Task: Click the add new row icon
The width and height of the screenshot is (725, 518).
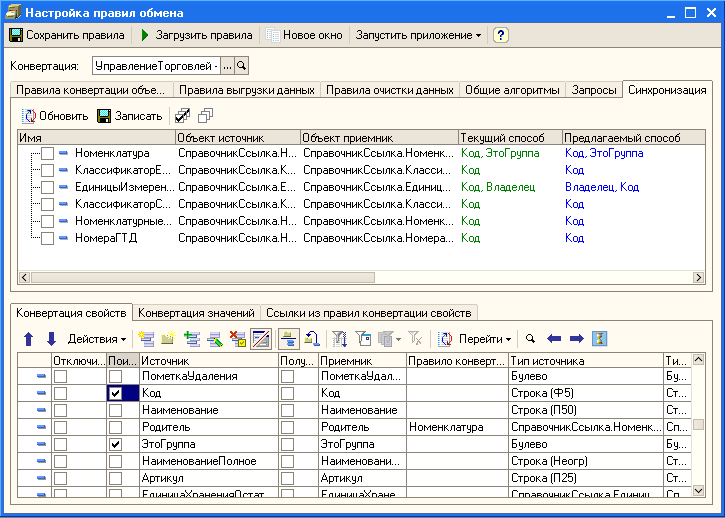Action: tap(147, 339)
